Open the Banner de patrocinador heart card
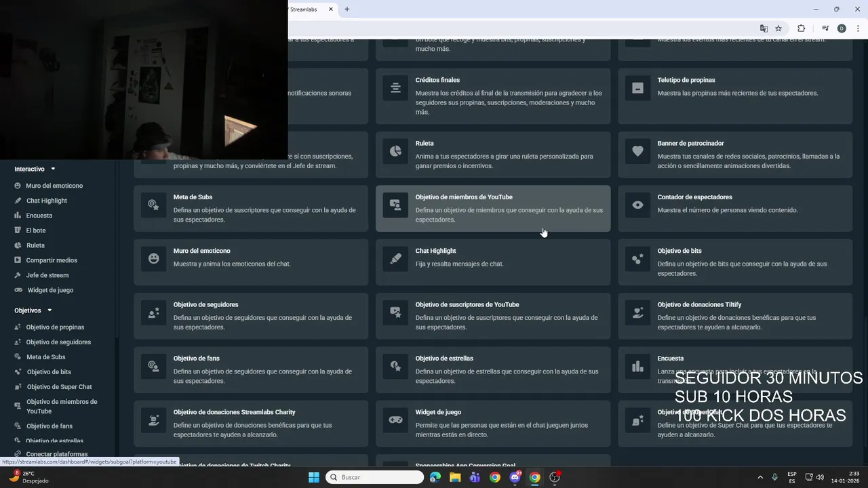Viewport: 868px width, 488px height. tap(735, 155)
